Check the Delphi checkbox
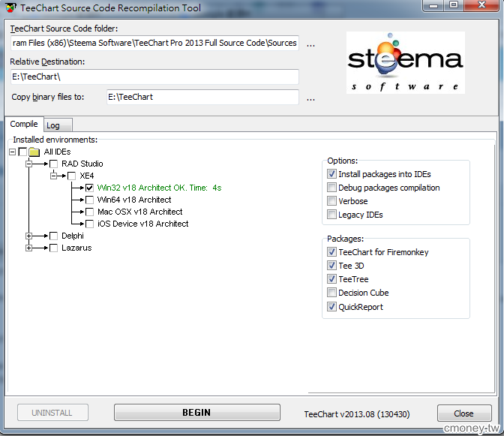The image size is (504, 436). point(54,236)
